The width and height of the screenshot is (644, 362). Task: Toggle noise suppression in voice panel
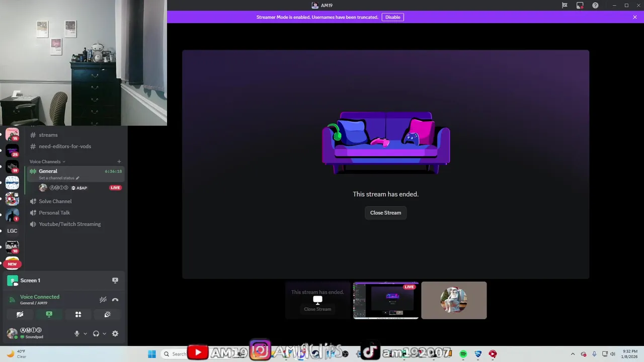coord(103,300)
